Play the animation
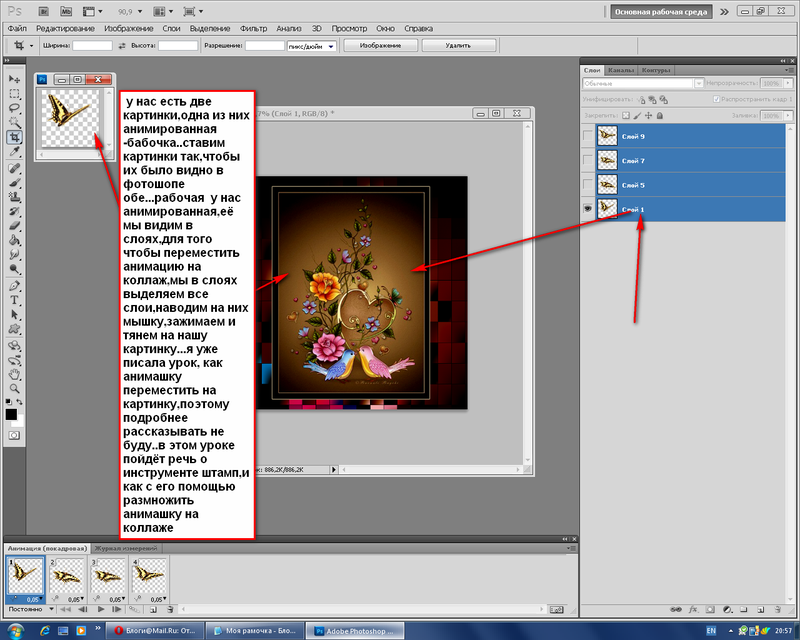Screen dimensions: 800x640 tap(101, 609)
